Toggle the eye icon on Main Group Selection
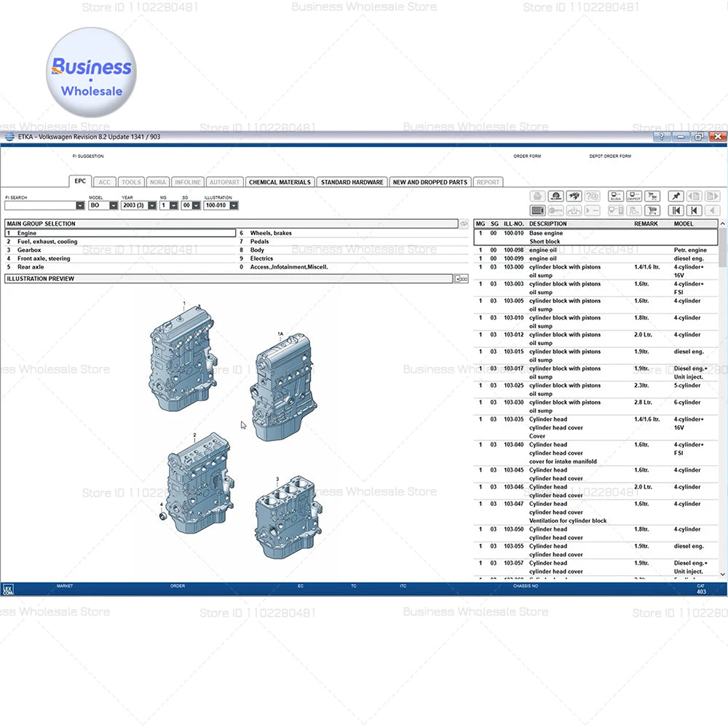Screen dimensions: 728x728 point(464,224)
